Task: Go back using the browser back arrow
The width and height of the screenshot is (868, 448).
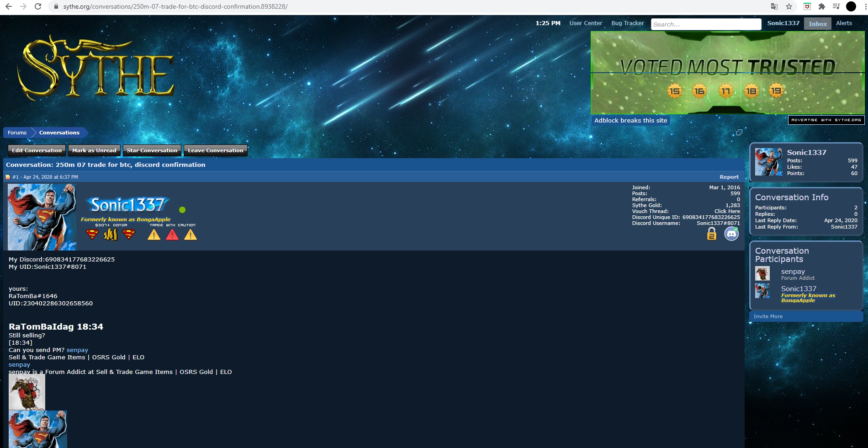Action: 8,6
